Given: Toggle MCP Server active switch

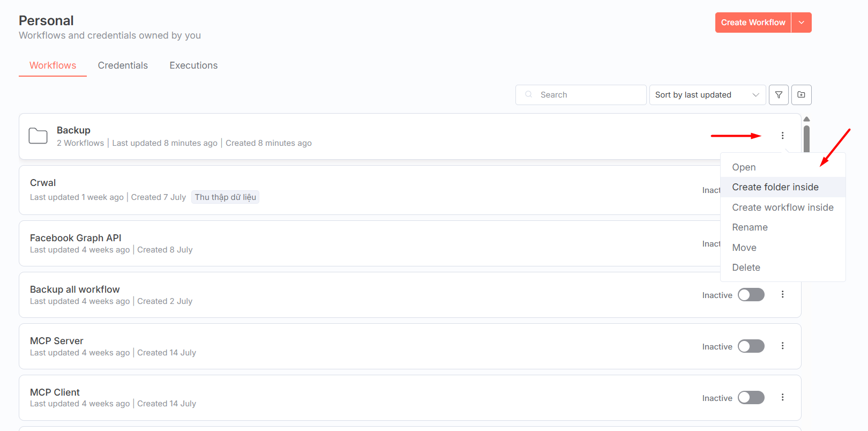Looking at the screenshot, I should (x=751, y=346).
